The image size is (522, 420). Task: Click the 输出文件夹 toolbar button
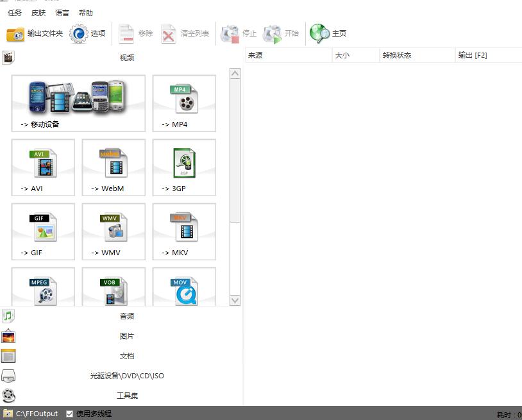point(35,33)
